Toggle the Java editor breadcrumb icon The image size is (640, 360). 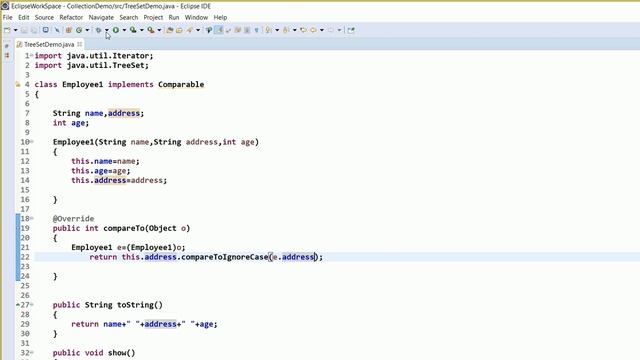[x=209, y=30]
